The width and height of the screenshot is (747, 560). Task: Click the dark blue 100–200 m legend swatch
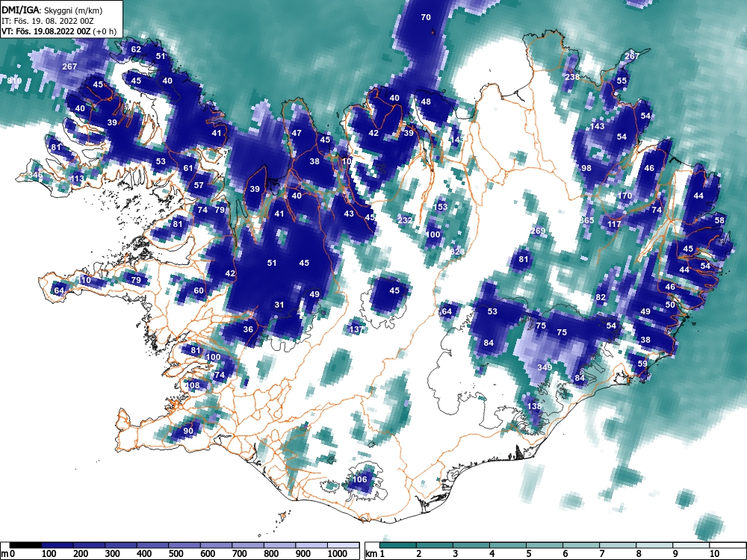pos(58,545)
